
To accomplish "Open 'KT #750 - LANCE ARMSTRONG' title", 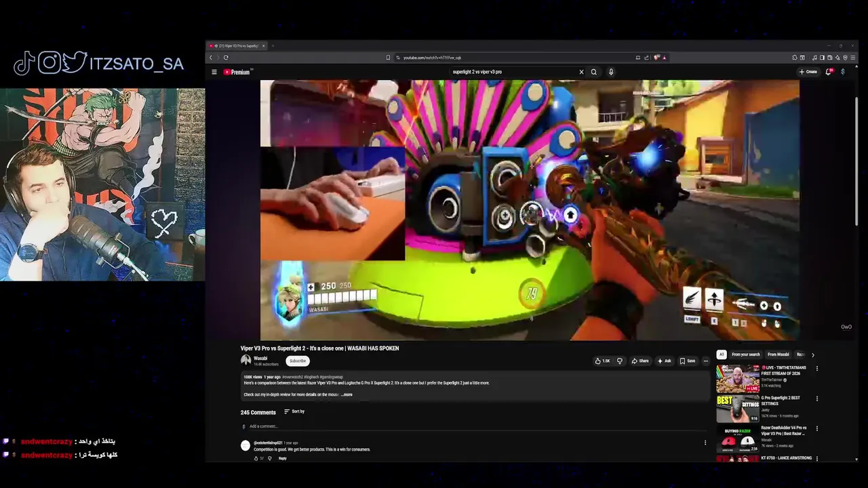I will 787,458.
